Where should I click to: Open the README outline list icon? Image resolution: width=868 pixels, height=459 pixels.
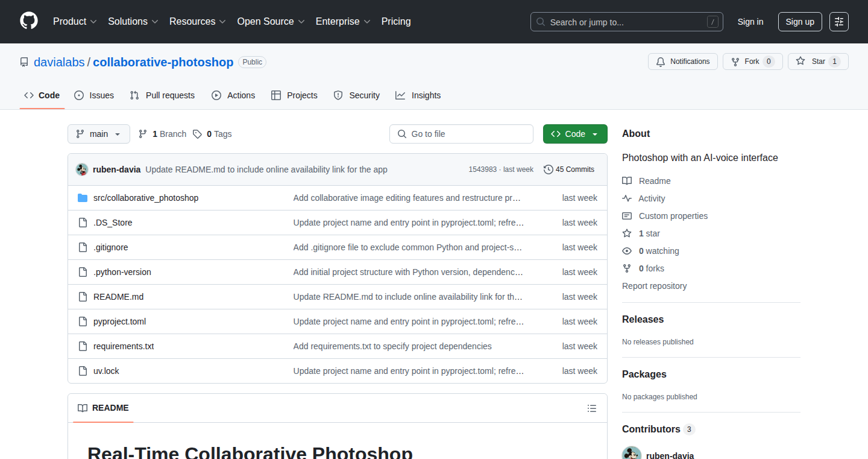[x=592, y=408]
